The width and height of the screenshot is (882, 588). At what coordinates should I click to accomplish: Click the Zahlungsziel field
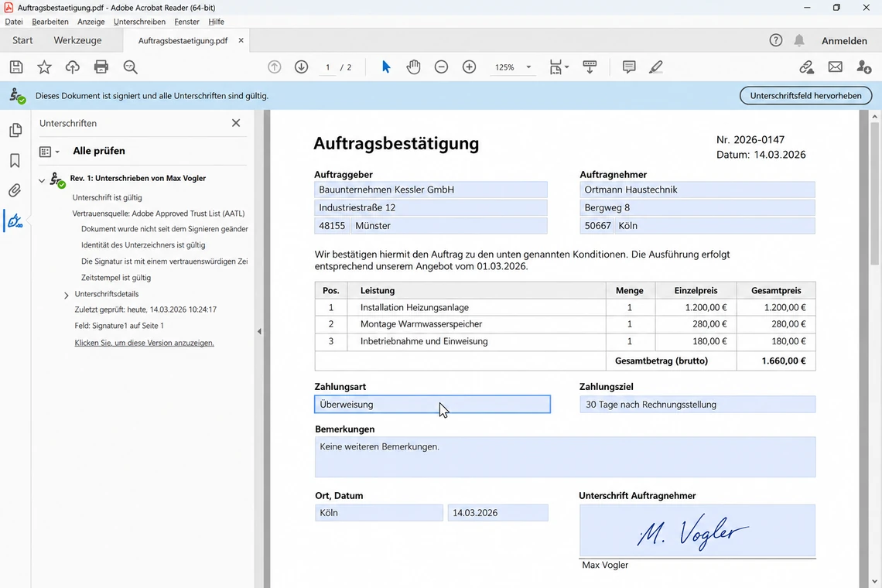pyautogui.click(x=698, y=404)
